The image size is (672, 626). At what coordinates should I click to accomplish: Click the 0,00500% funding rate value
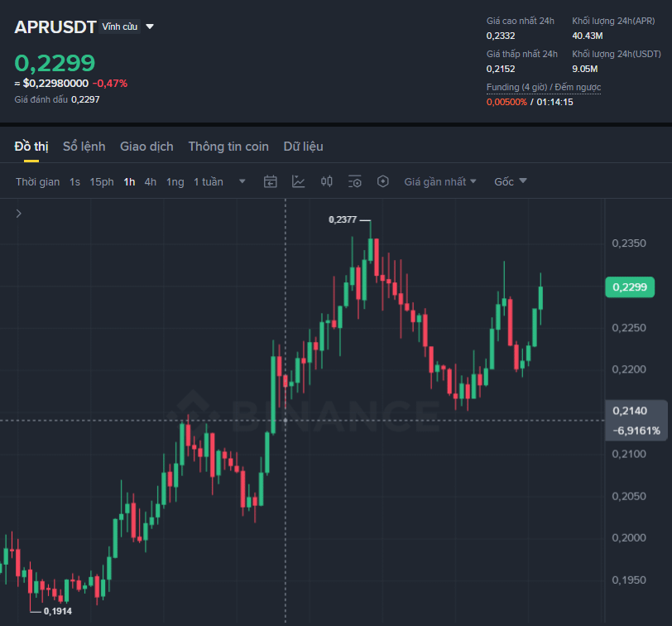pos(506,102)
